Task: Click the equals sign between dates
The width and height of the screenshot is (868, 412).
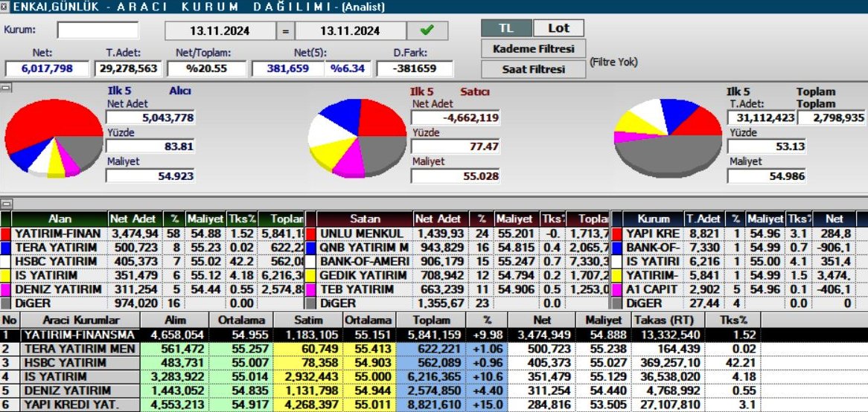Action: pyautogui.click(x=285, y=30)
